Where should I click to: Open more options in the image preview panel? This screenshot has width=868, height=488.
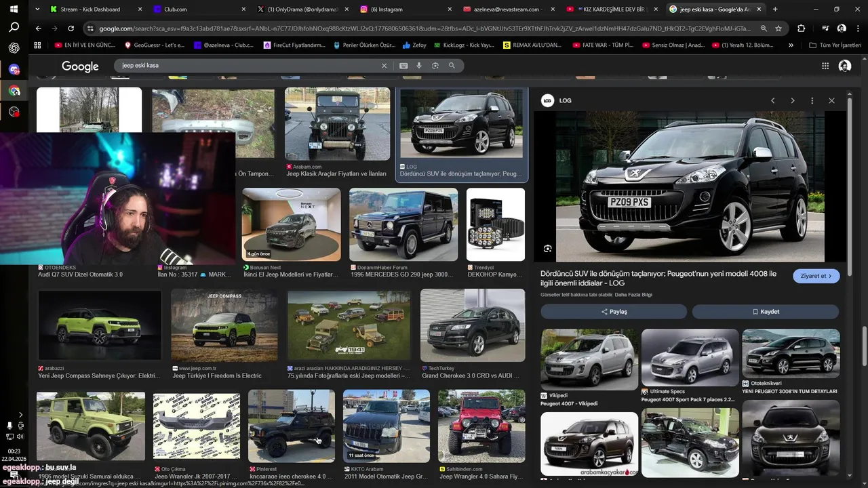click(x=812, y=100)
